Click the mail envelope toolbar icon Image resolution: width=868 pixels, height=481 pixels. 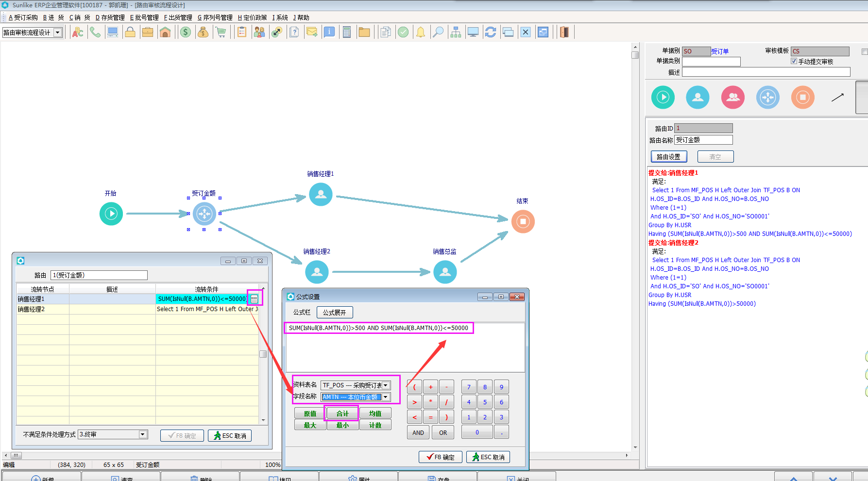point(312,33)
